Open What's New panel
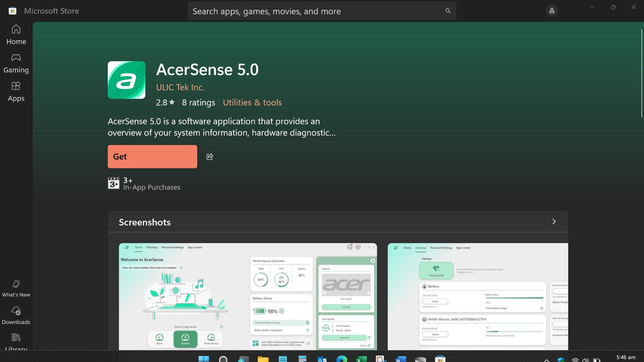 coord(16,289)
